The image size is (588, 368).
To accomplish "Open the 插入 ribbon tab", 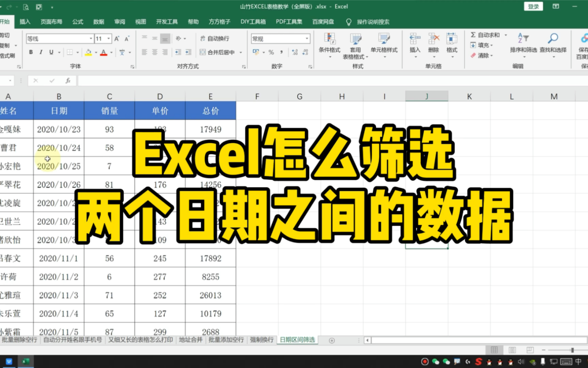I will (25, 22).
